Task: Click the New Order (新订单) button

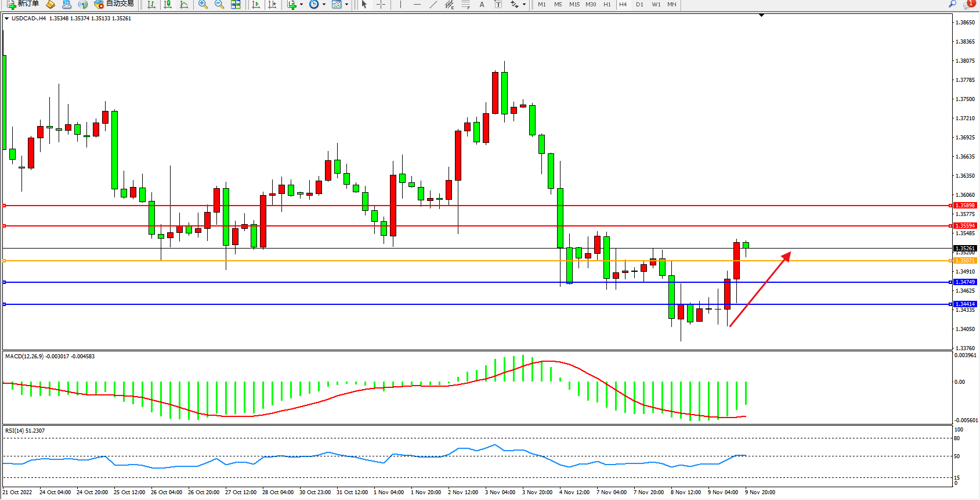Action: click(x=23, y=4)
